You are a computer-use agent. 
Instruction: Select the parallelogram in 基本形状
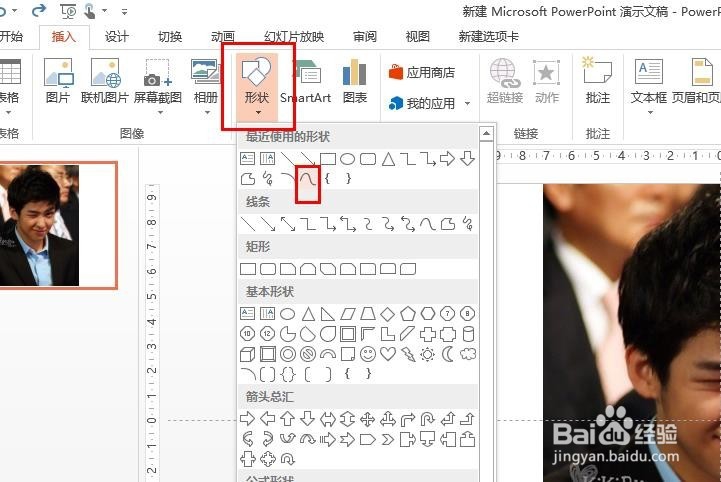coord(348,314)
